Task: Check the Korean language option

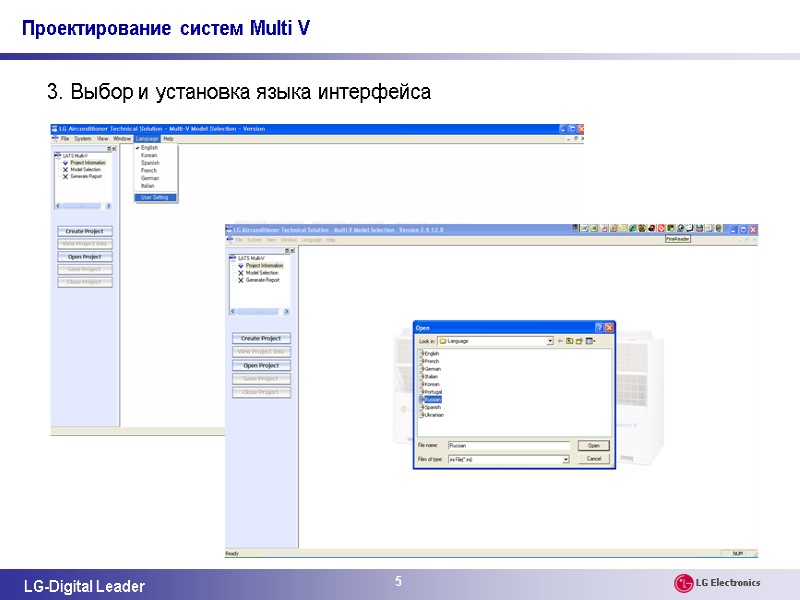Action: pos(148,155)
